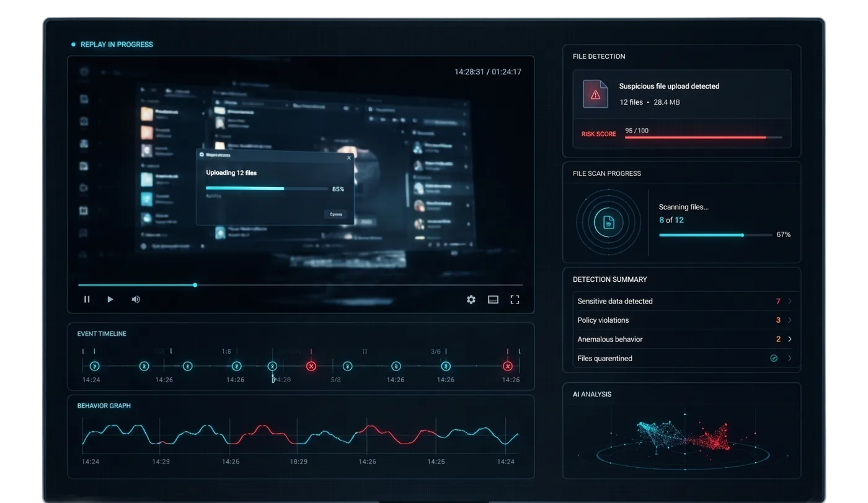
Task: Switch to theater mode icon
Action: [493, 300]
